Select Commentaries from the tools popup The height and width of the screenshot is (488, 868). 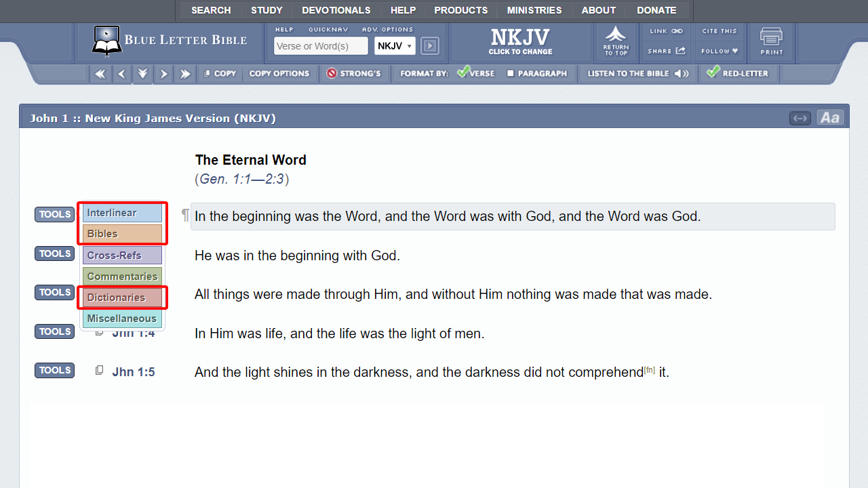tap(122, 277)
